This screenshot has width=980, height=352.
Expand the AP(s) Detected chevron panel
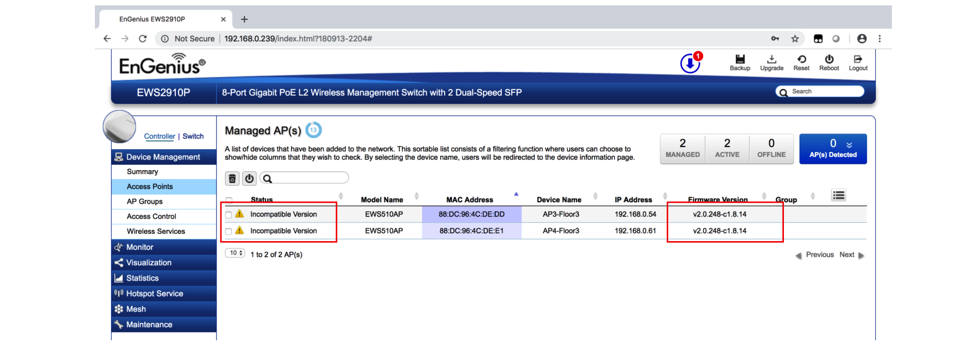849,145
